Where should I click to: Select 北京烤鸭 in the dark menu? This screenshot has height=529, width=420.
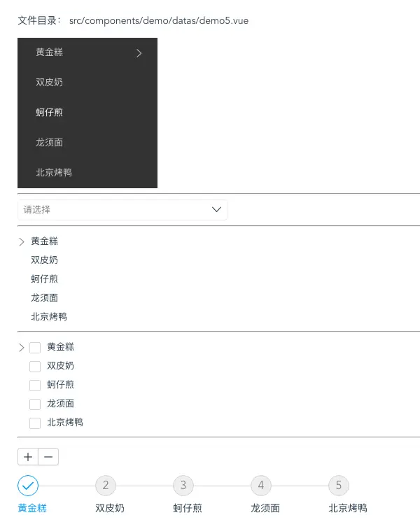pos(87,172)
